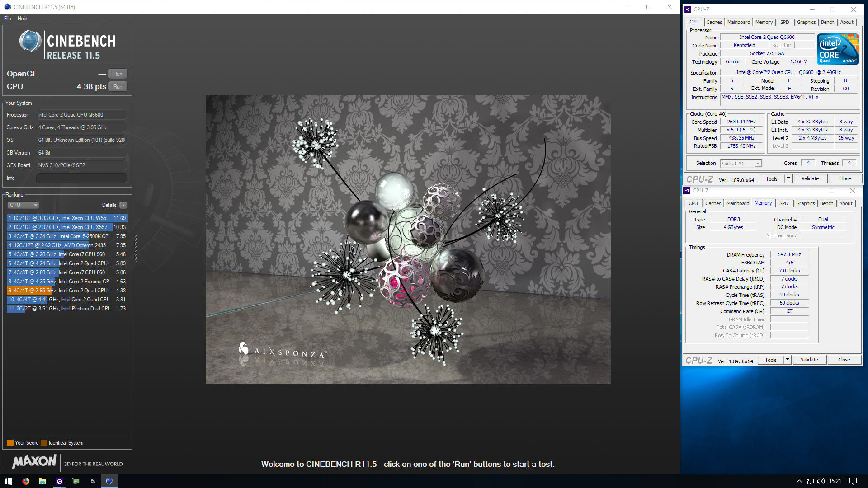Viewport: 868px width, 488px height.
Task: Run the CPU benchmark test
Action: [x=118, y=87]
